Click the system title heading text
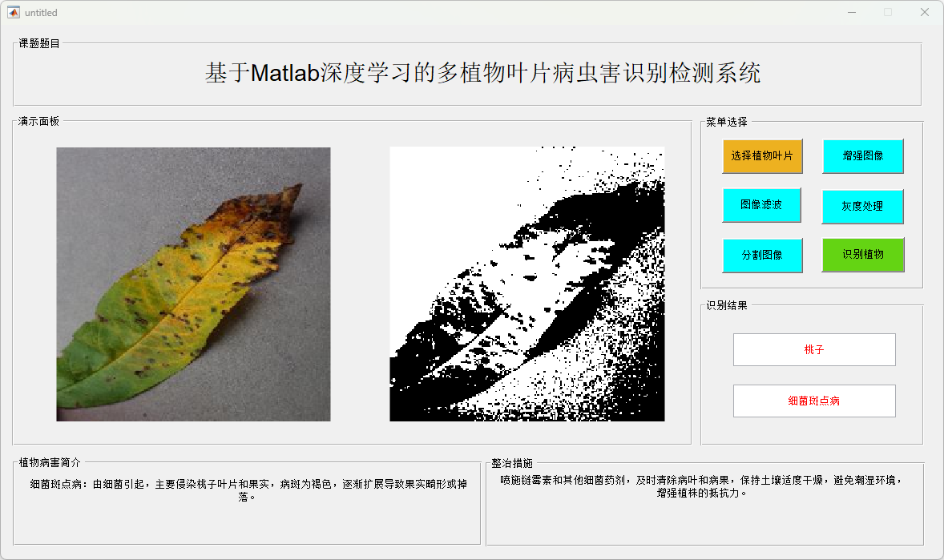944x560 pixels. [x=482, y=73]
